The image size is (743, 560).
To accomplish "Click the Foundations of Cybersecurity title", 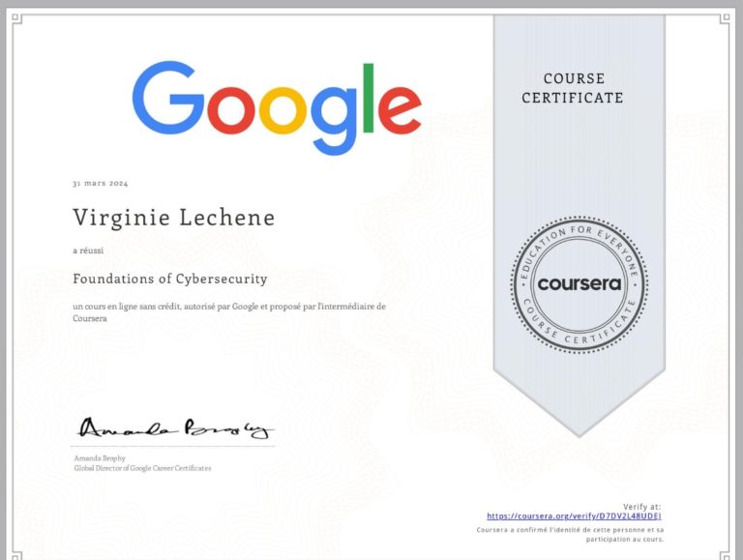I will coord(170,279).
